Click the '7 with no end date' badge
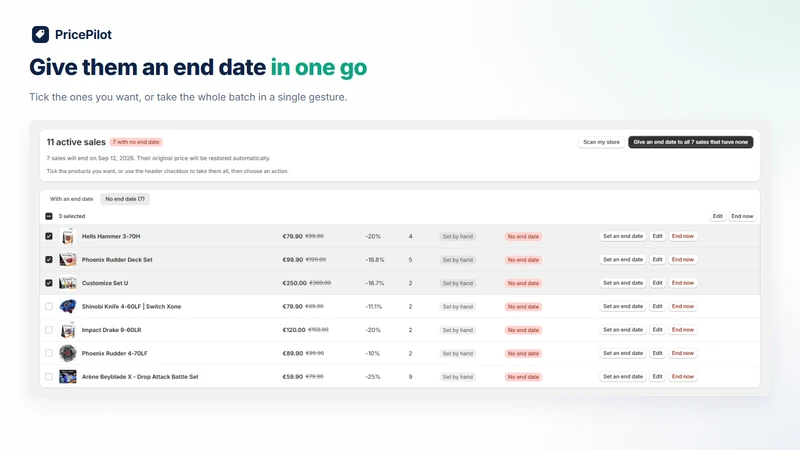 (136, 142)
